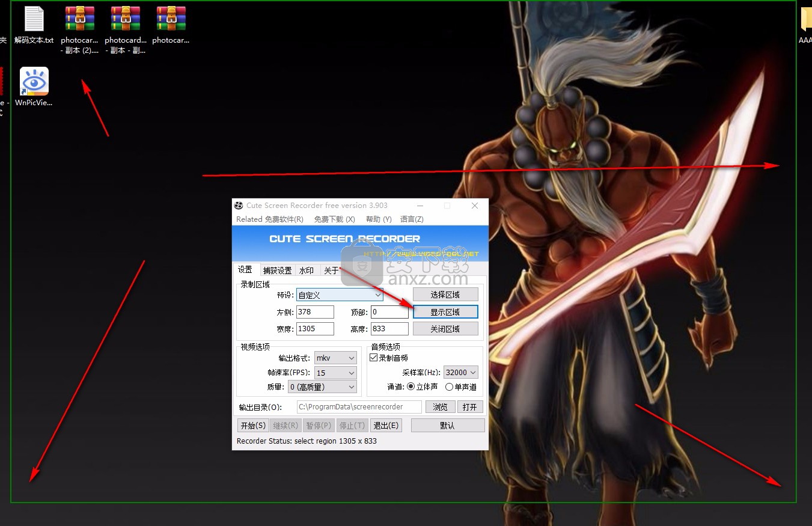Expand the 帧速率(FPS) dropdown
The width and height of the screenshot is (812, 526).
(335, 373)
